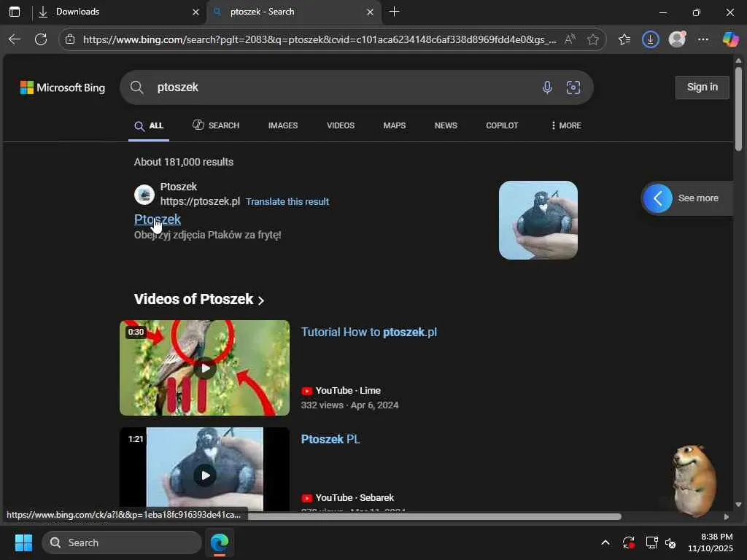Reload the page with refresh icon
This screenshot has height=560, width=747.
coord(41,39)
